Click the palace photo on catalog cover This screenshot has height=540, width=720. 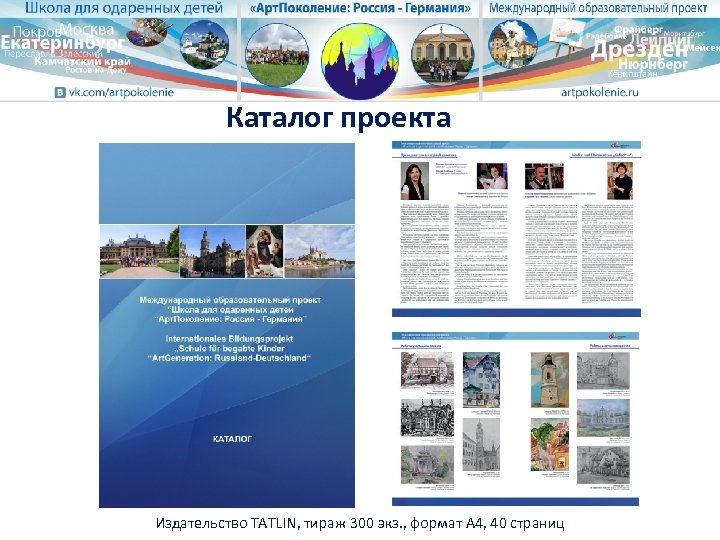(x=139, y=251)
